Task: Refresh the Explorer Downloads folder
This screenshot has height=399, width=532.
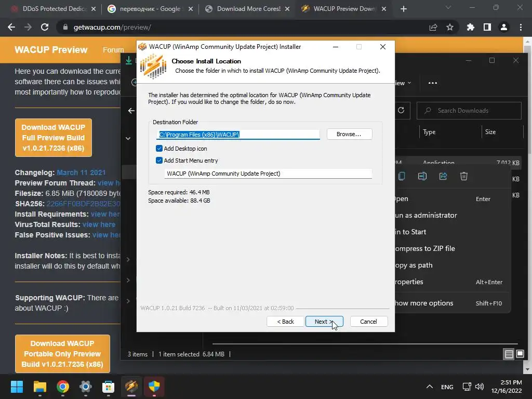Action: click(401, 110)
